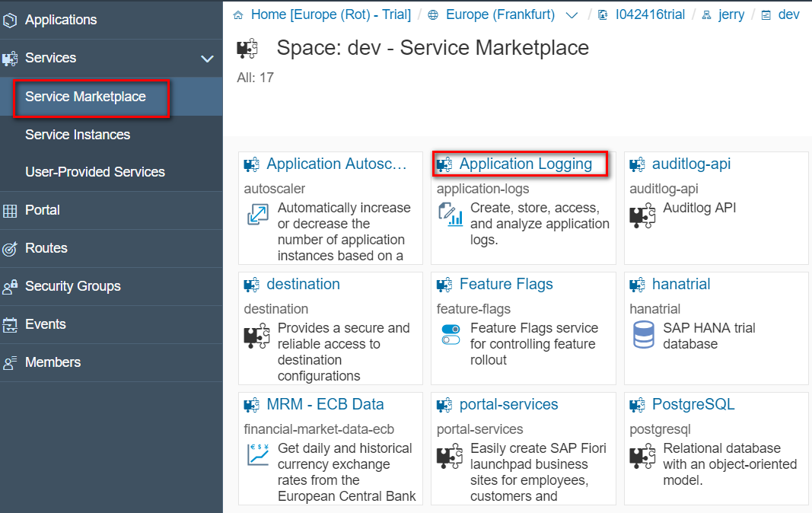Open the Application Logging service tile
Image resolution: width=812 pixels, height=513 pixels.
525,164
